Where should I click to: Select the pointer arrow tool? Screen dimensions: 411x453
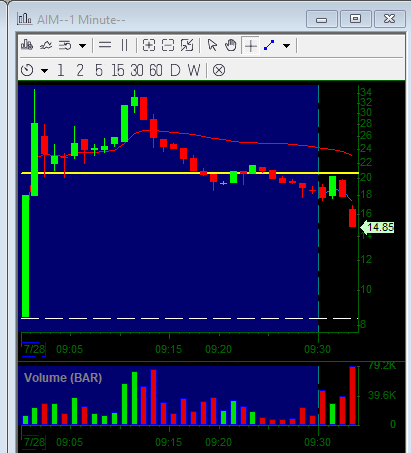(x=212, y=45)
